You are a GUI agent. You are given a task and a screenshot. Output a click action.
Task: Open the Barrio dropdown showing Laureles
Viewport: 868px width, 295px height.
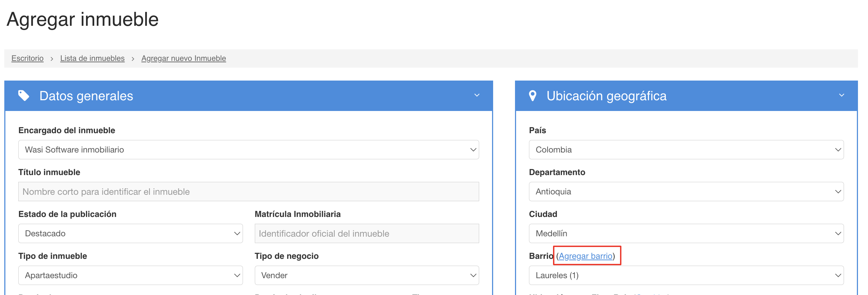point(686,275)
